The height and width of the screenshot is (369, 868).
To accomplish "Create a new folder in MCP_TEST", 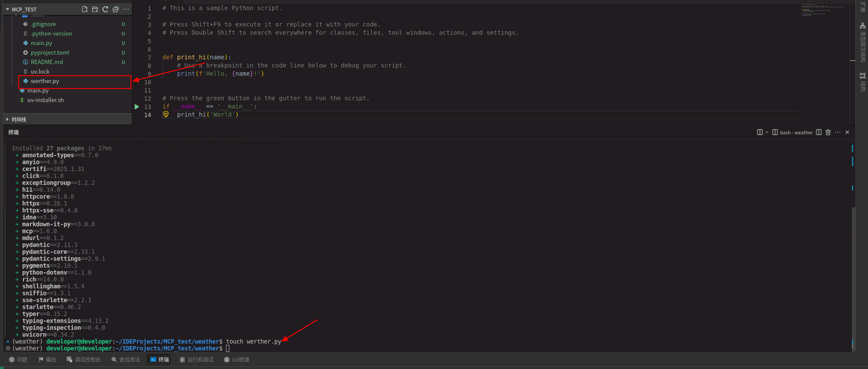I will pos(95,9).
